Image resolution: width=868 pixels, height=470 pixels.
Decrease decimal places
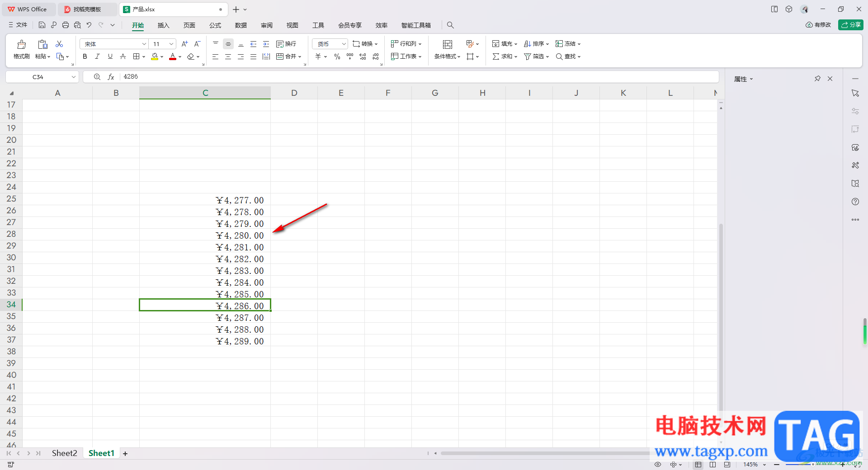pos(375,56)
